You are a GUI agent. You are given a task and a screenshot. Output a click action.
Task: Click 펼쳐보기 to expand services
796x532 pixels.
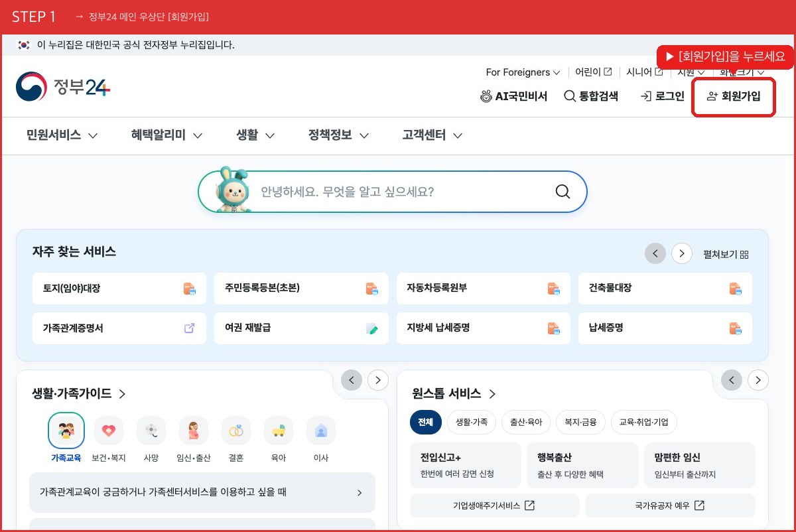click(726, 254)
